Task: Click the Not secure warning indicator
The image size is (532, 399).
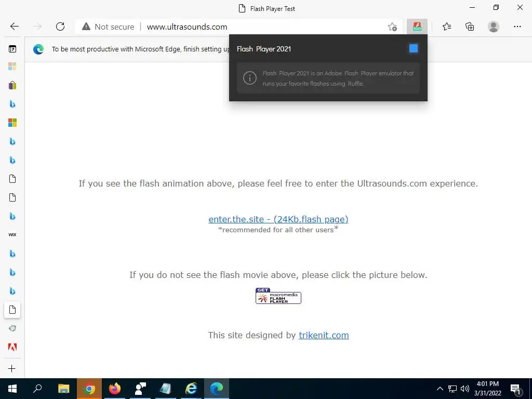Action: click(108, 27)
